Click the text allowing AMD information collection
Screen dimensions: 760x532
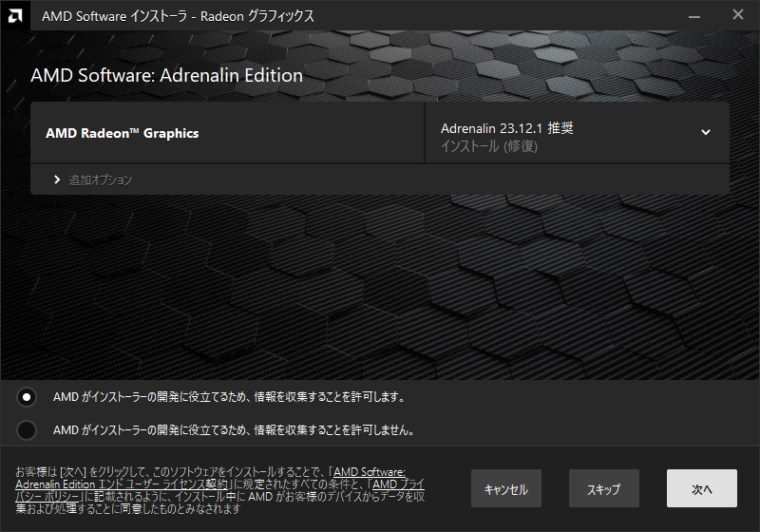click(230, 397)
